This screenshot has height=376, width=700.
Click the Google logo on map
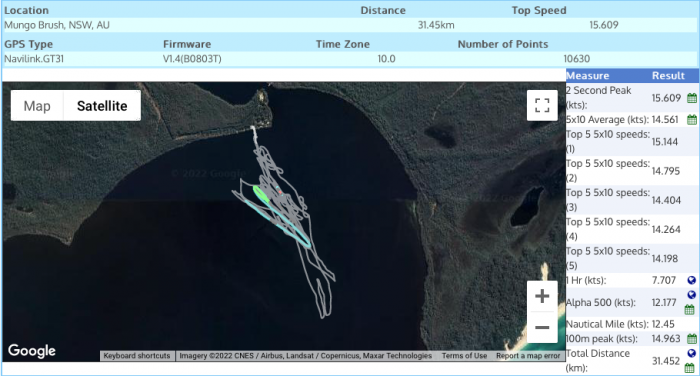coord(32,351)
